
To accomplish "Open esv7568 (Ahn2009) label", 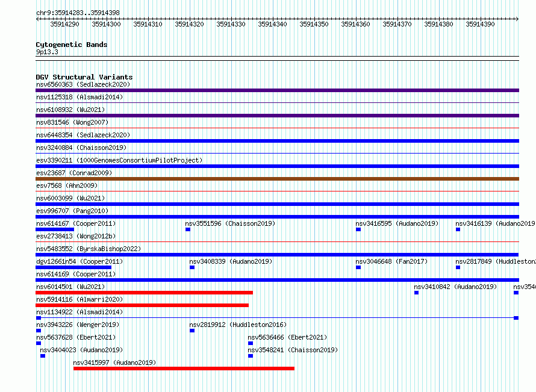I will [67, 185].
